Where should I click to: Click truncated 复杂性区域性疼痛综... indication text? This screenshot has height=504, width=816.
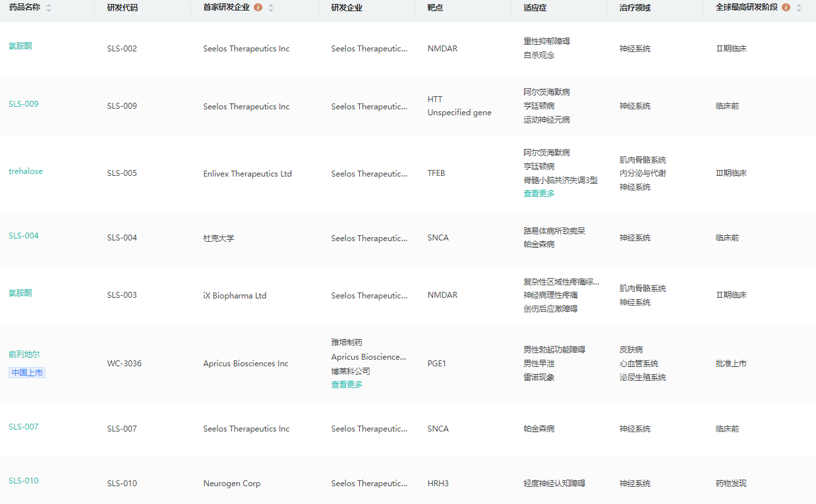point(562,282)
